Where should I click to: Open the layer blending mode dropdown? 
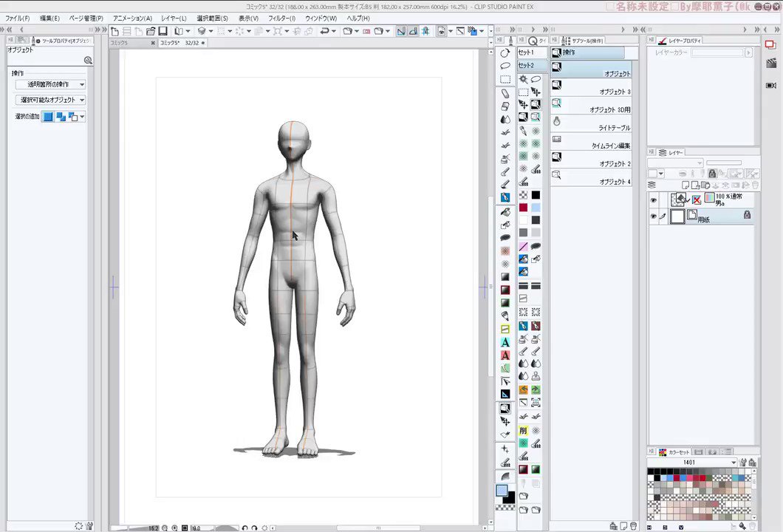coord(675,163)
